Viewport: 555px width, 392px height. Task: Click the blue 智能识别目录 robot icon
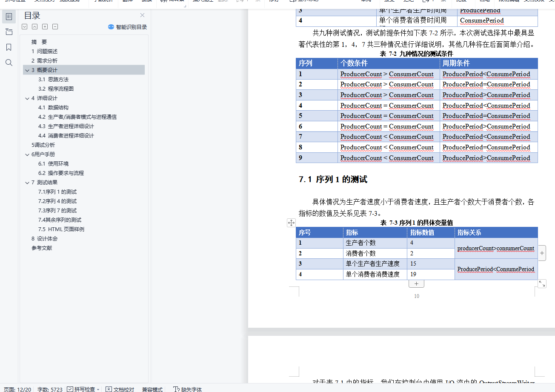[111, 27]
